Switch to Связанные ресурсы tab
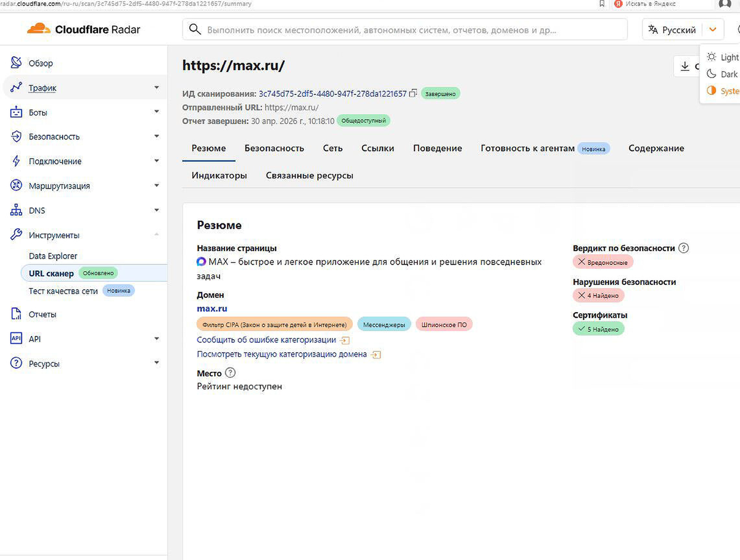 (x=310, y=175)
